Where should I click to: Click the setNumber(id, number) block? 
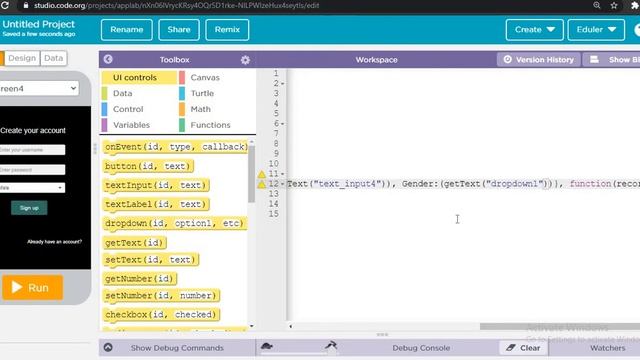pyautogui.click(x=161, y=296)
